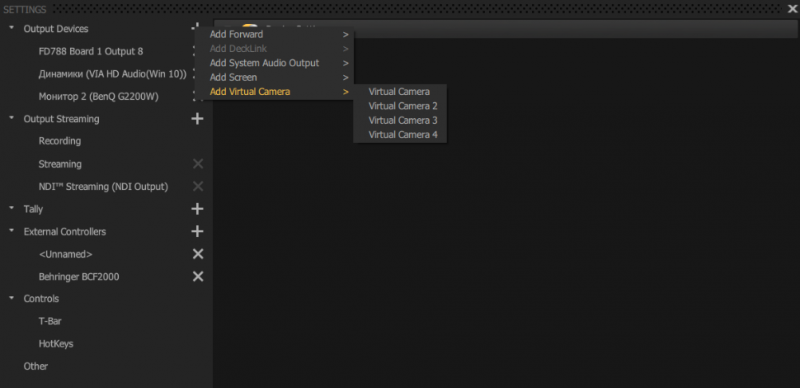Remove the Streaming output
This screenshot has height=388, width=800.
pos(198,164)
